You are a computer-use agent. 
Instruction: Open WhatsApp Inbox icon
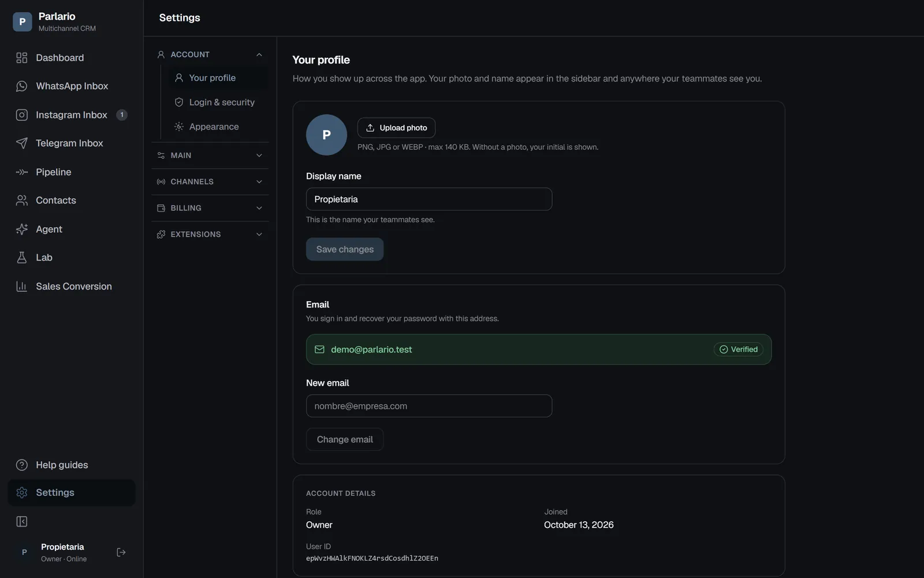tap(22, 86)
